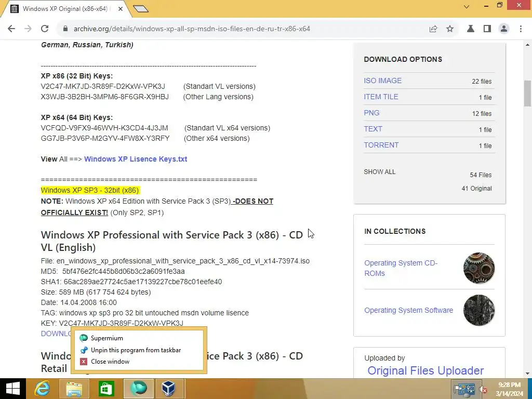
Task: Click the taskbar clock
Action: [x=509, y=389]
